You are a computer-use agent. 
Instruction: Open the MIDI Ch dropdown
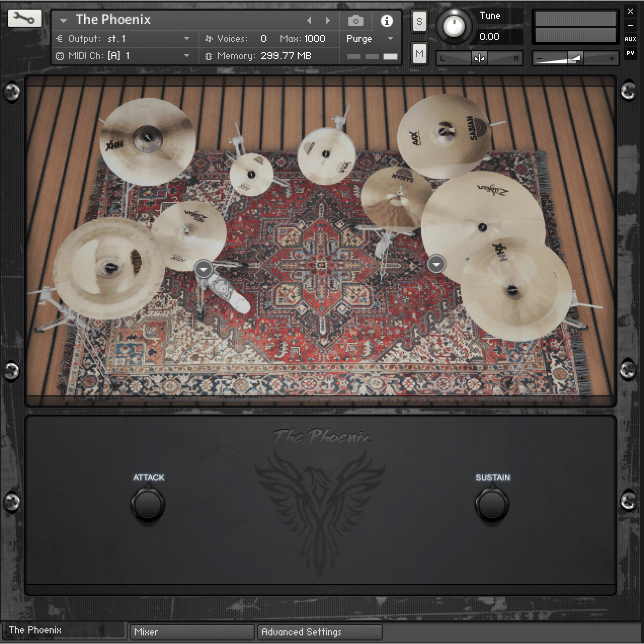click(186, 56)
